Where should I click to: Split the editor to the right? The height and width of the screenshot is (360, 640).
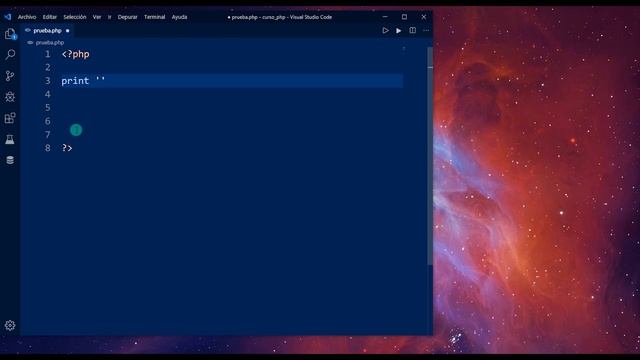click(x=413, y=31)
